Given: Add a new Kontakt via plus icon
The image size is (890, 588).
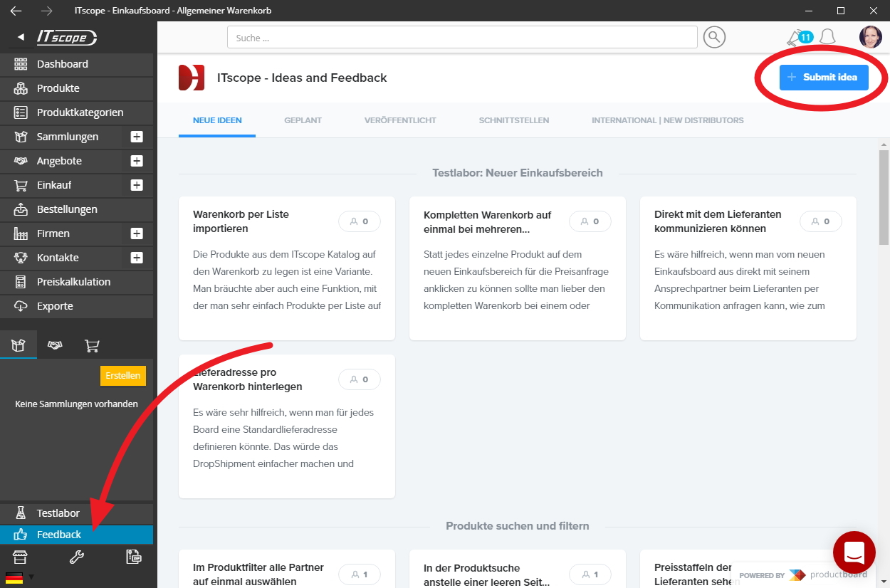Looking at the screenshot, I should pos(137,258).
